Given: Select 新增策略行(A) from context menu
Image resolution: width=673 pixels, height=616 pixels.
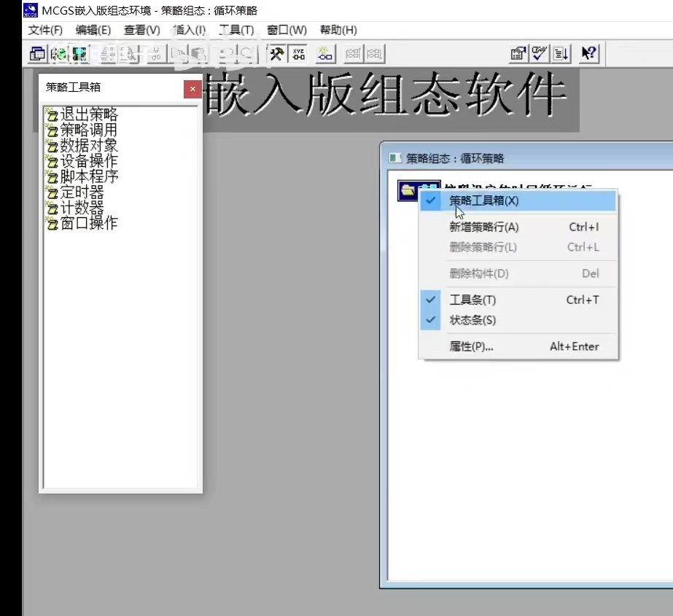Looking at the screenshot, I should coord(484,227).
